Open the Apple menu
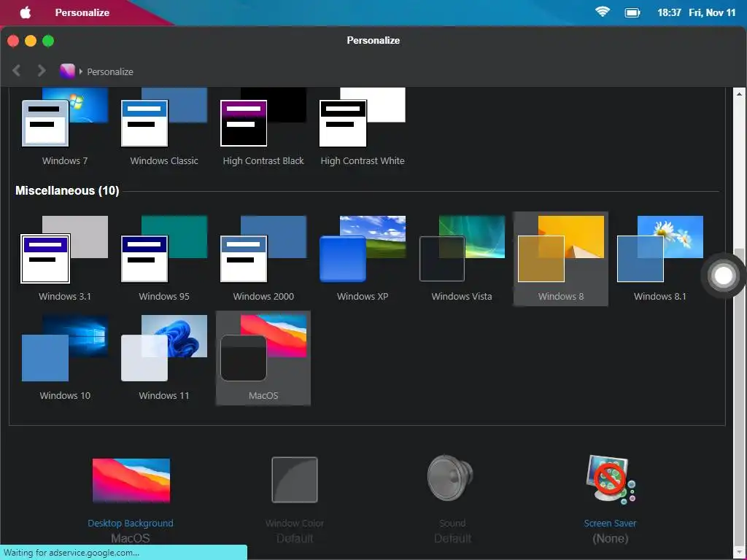 coord(26,12)
